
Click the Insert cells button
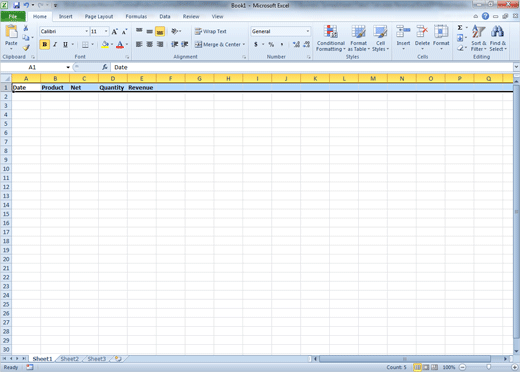[403, 38]
